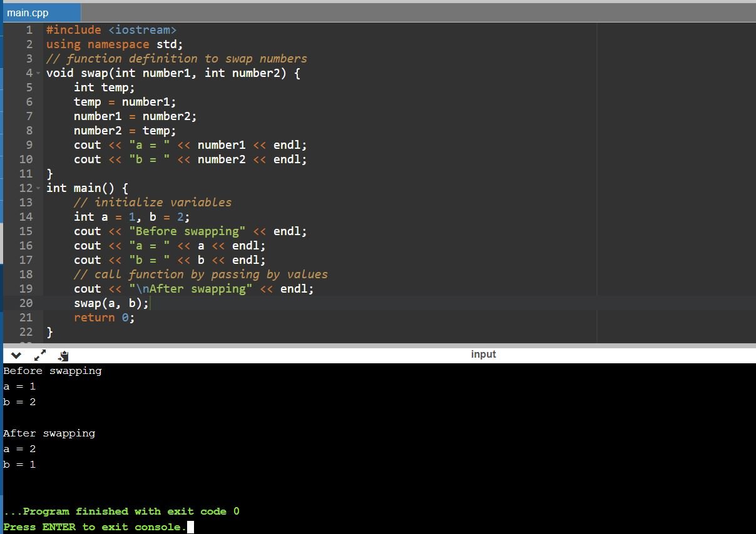Click console output line 'a = 2'
This screenshot has height=534, width=756.
19,449
